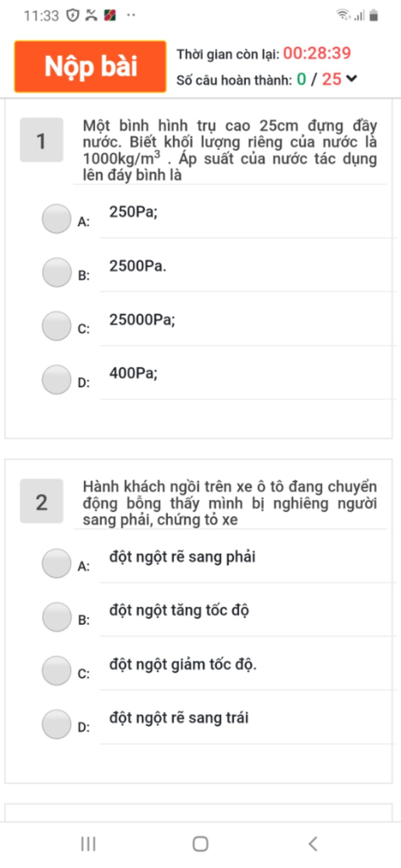Select answer C đột ngột giảm tốc độ
The width and height of the screenshot is (401, 868).
tap(56, 670)
